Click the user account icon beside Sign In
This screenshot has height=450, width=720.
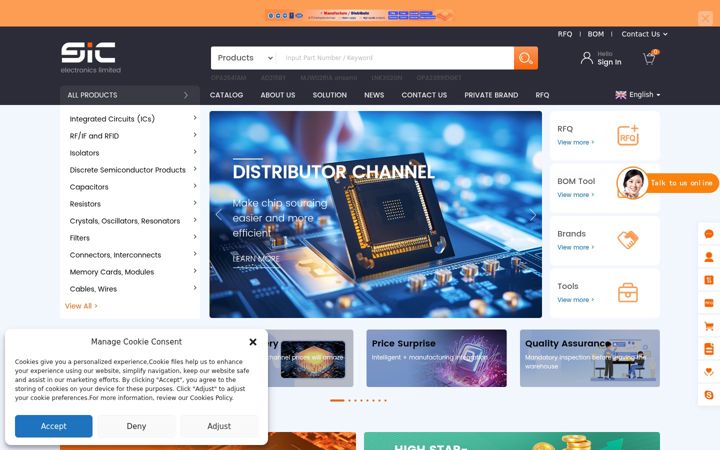pos(586,58)
